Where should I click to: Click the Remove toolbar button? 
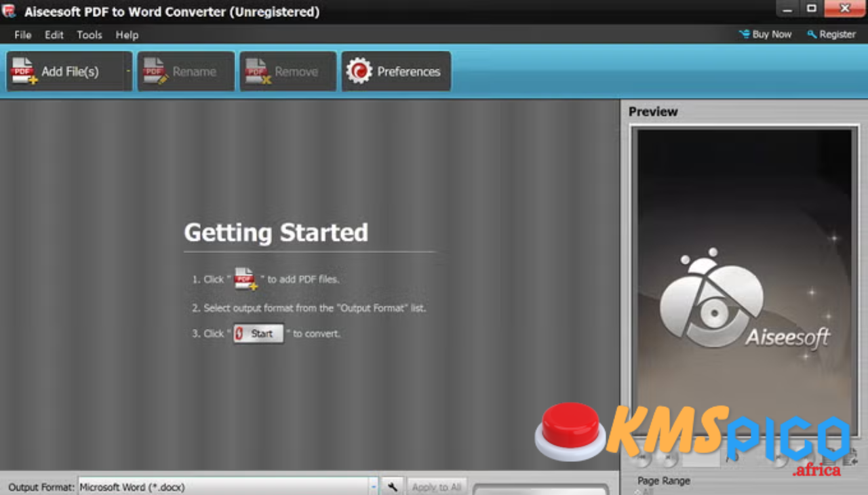coord(288,71)
